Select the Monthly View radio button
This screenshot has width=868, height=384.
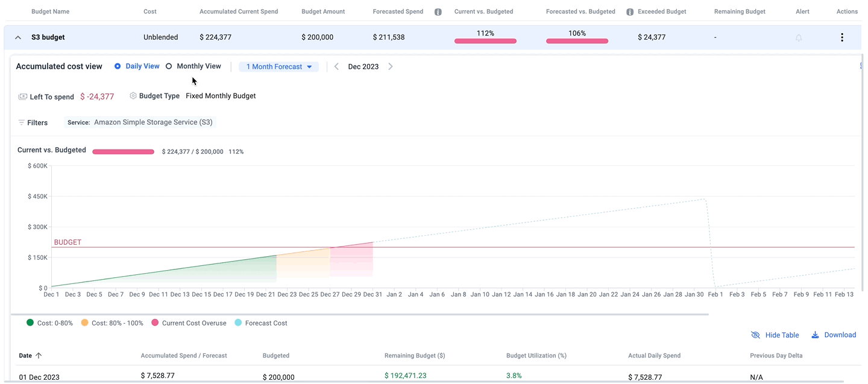click(169, 66)
